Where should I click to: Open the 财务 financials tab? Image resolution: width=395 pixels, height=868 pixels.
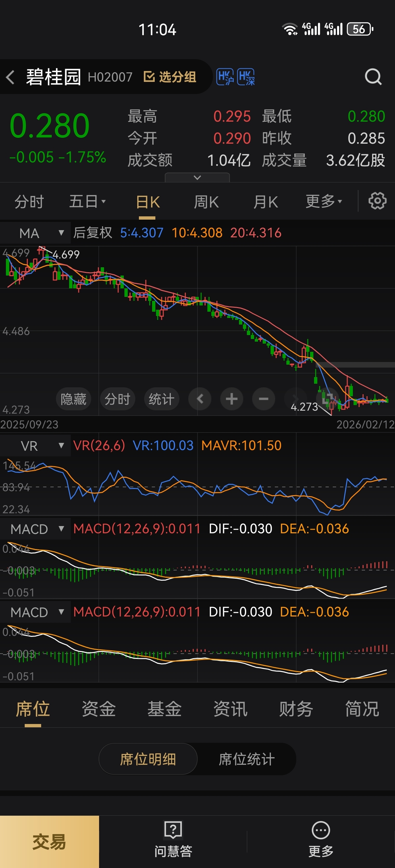296,709
